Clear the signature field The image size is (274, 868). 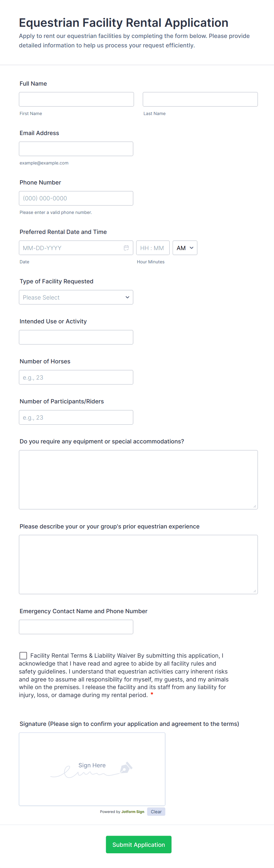click(x=156, y=812)
